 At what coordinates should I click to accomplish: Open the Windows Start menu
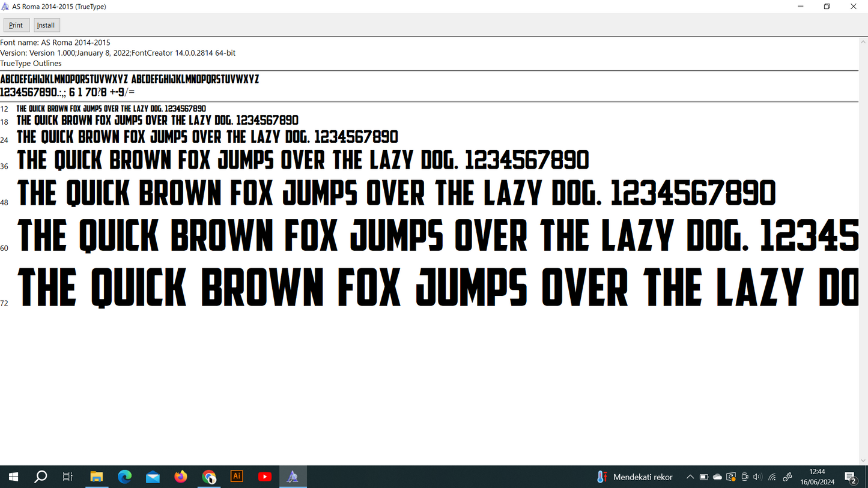click(x=13, y=476)
